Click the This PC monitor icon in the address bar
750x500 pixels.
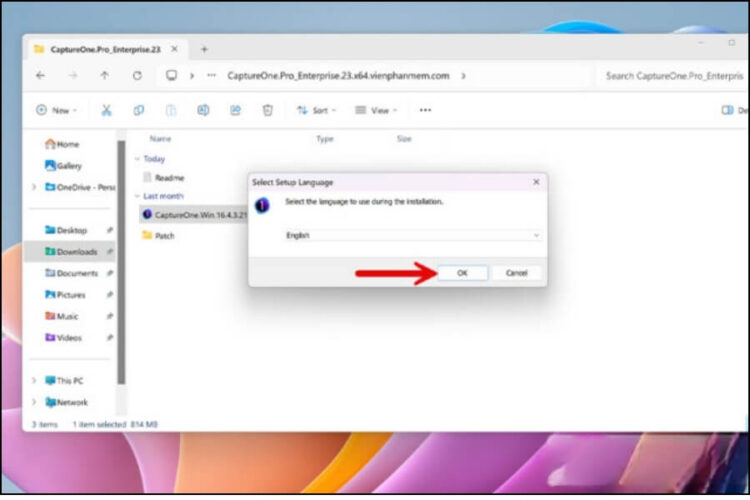pos(171,75)
